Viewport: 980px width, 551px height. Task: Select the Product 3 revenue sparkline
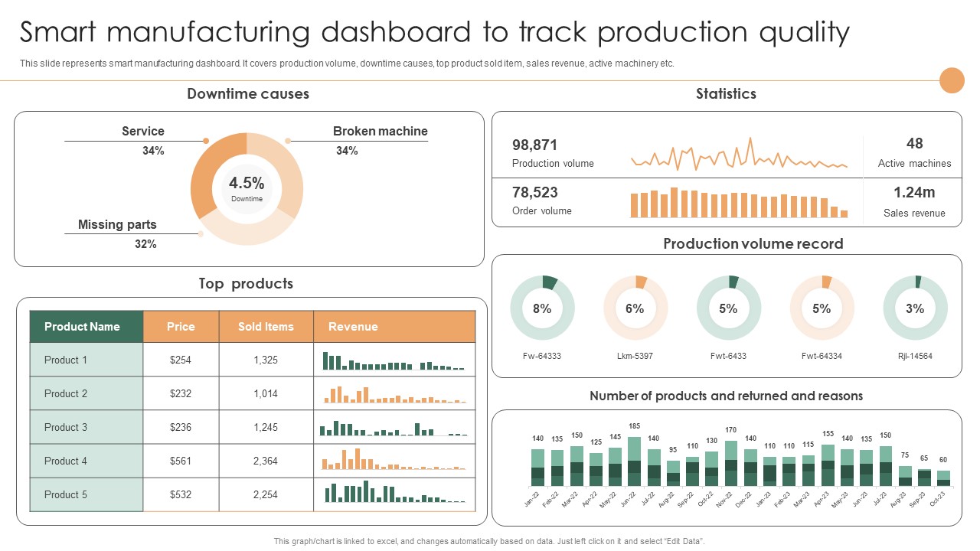coord(394,429)
